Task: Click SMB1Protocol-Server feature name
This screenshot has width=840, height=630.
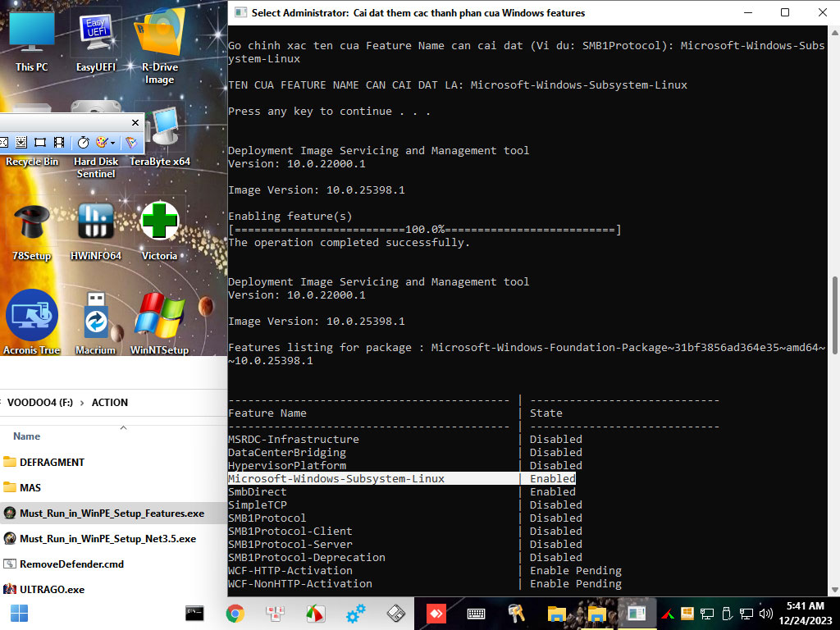Action: [290, 545]
